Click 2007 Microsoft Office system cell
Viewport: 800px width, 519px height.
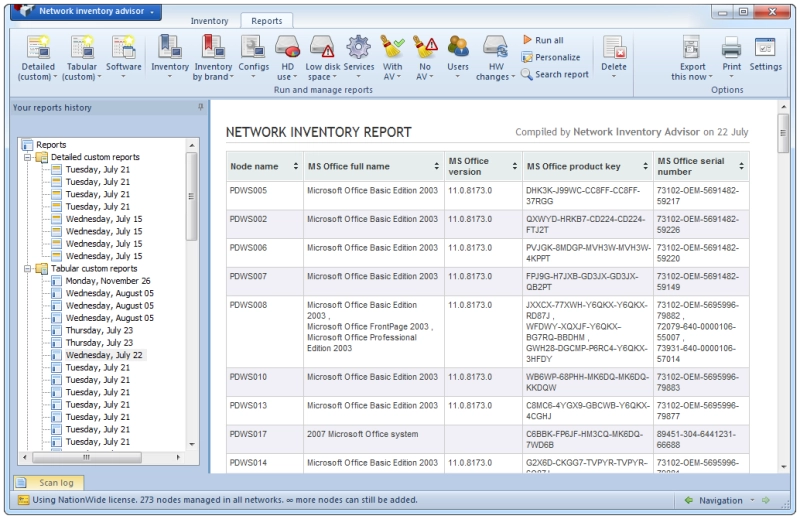pos(373,439)
